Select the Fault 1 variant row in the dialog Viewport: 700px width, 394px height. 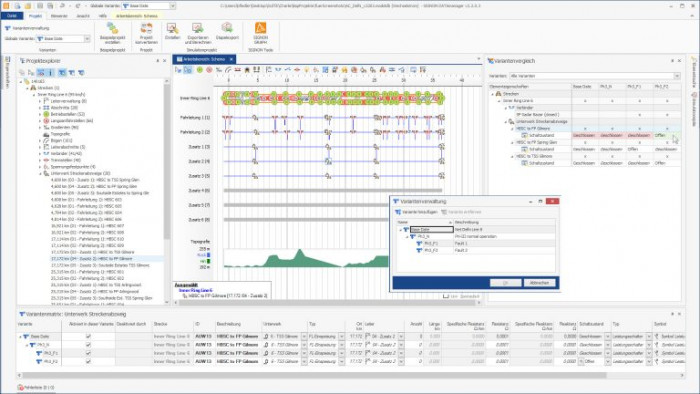476,244
